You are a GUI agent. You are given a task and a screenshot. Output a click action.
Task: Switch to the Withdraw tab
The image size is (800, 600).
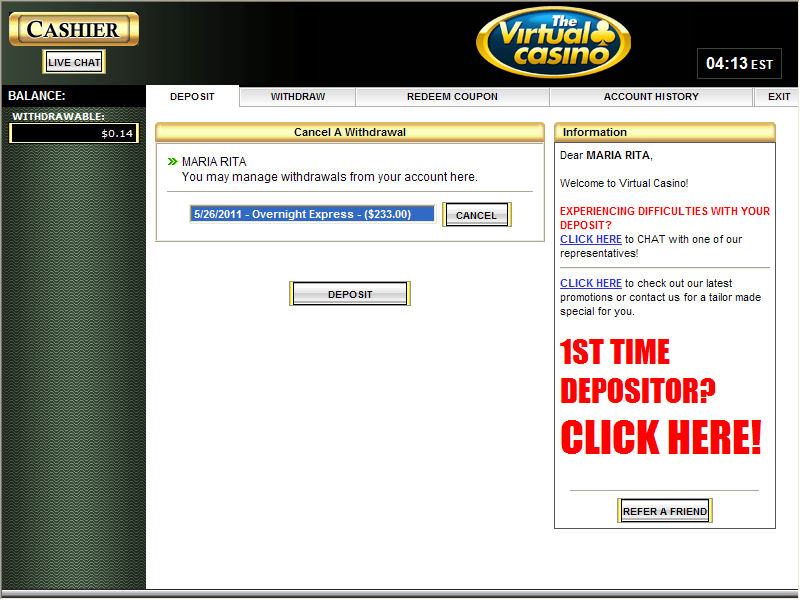[x=297, y=96]
